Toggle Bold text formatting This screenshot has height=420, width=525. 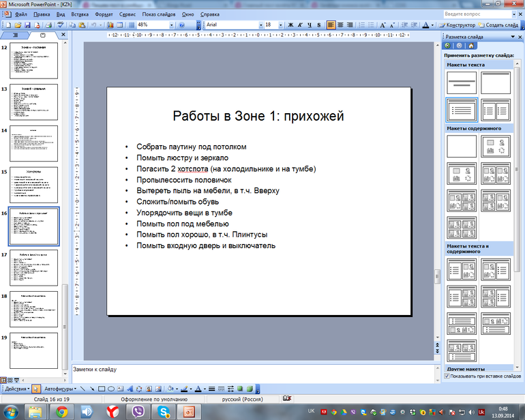pyautogui.click(x=290, y=25)
